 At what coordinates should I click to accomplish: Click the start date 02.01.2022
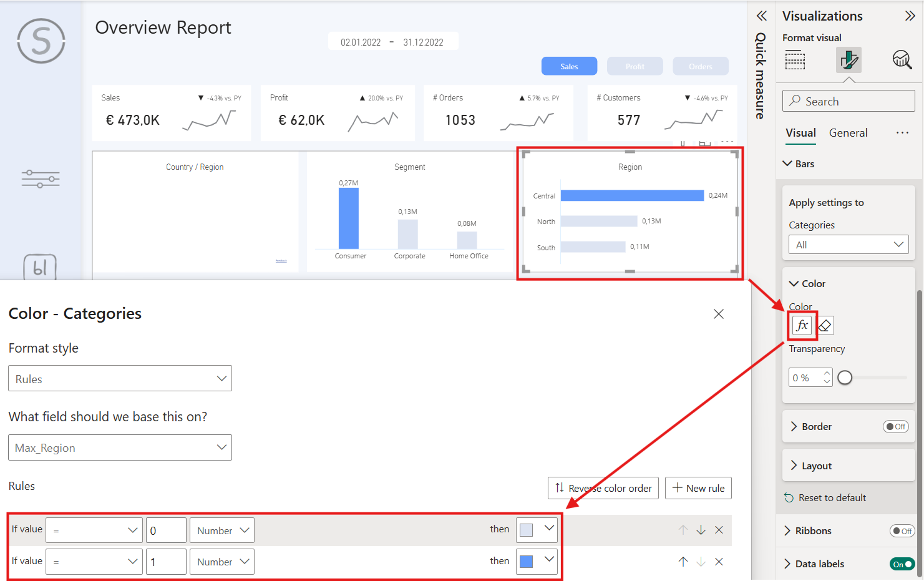(361, 42)
